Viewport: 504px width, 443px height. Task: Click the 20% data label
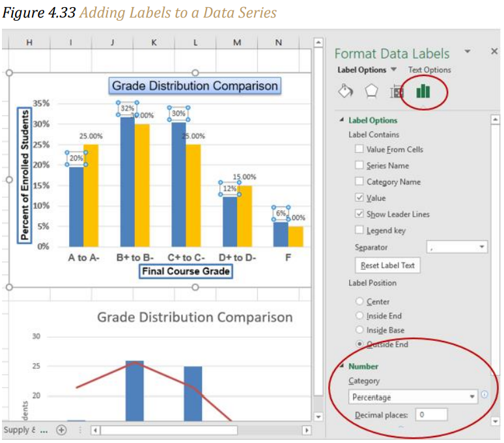coord(76,158)
